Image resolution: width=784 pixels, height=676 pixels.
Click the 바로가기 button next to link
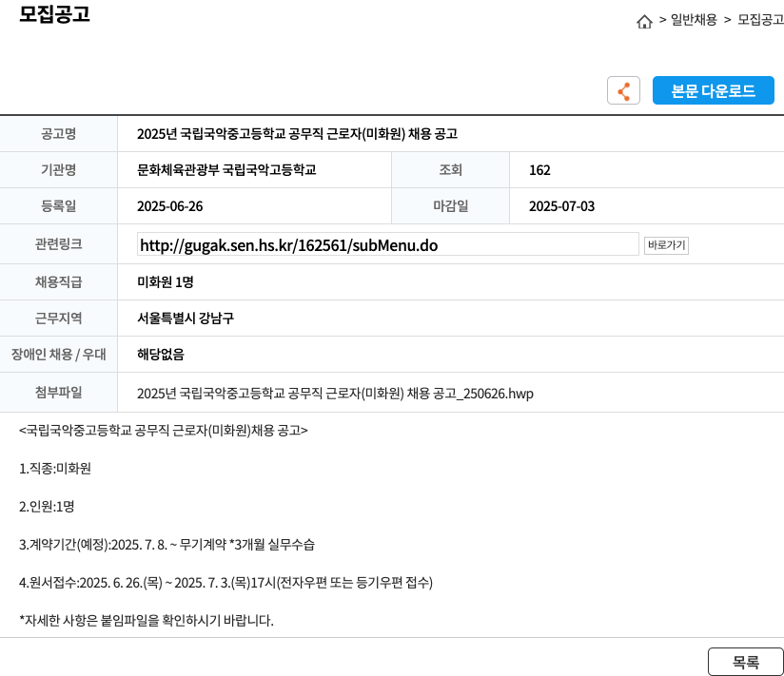[x=666, y=245]
